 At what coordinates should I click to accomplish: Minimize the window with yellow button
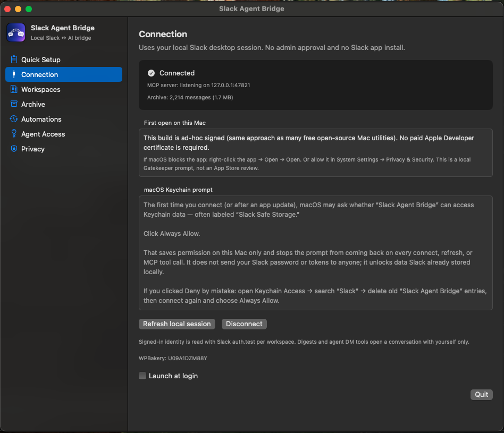pos(18,9)
